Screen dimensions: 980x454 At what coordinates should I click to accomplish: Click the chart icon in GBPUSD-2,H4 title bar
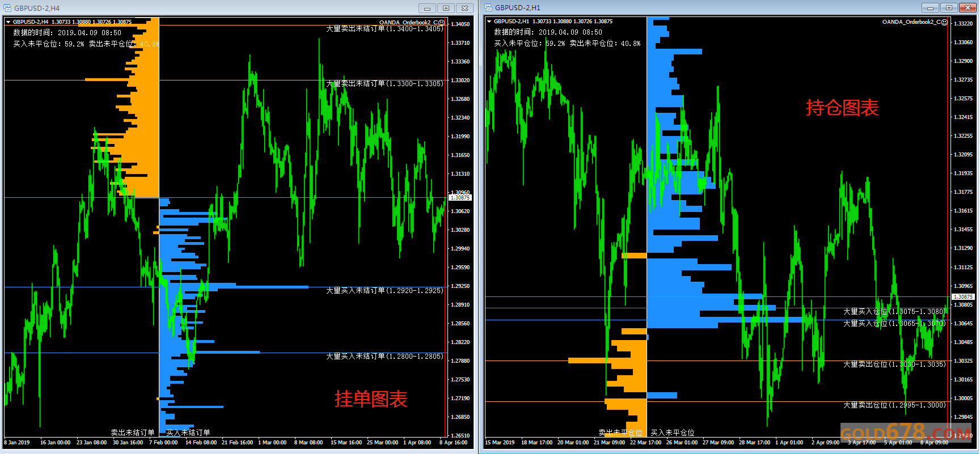pos(8,8)
